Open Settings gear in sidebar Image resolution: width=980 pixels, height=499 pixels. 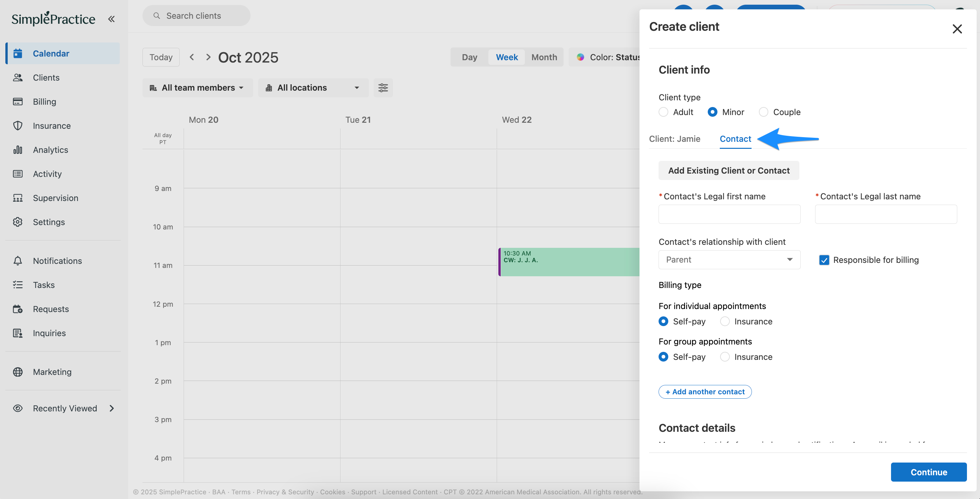(17, 222)
